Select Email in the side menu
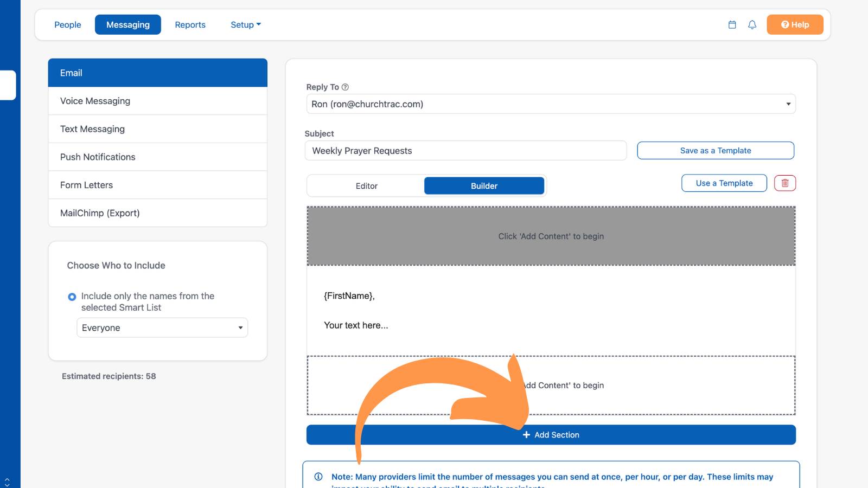 158,73
